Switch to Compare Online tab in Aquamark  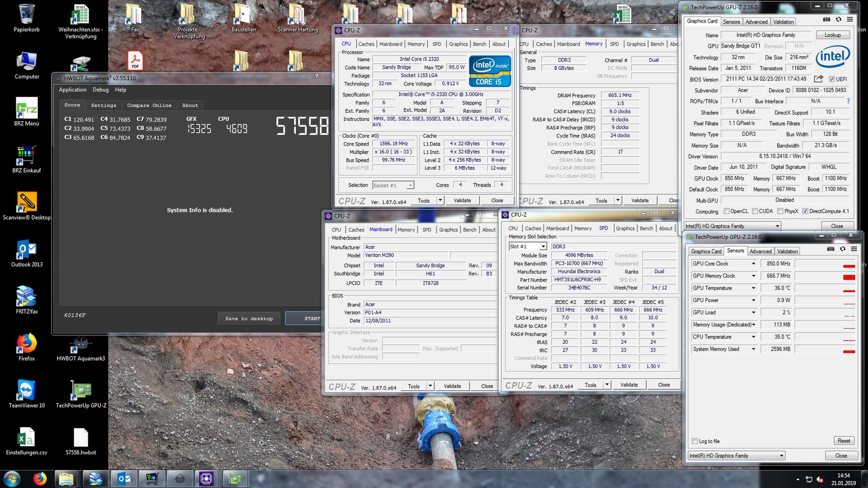pos(149,105)
